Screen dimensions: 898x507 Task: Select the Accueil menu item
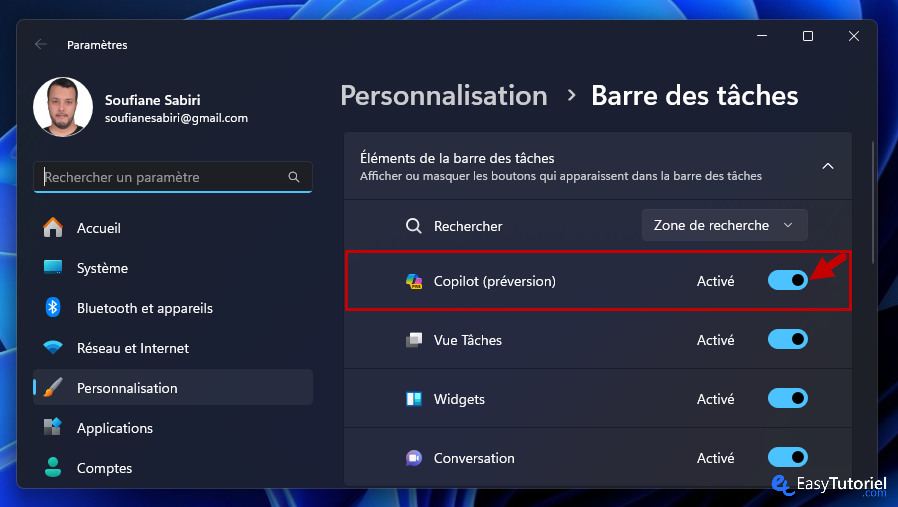click(x=173, y=228)
